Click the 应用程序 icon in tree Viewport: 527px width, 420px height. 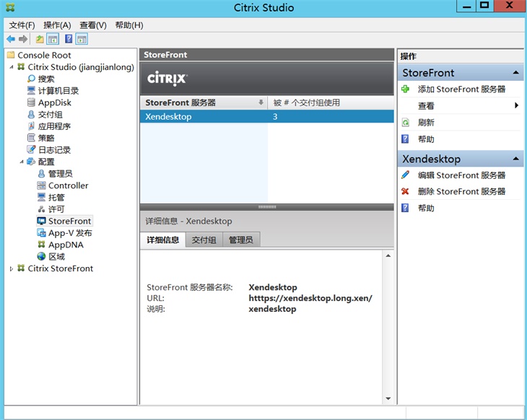coord(31,126)
